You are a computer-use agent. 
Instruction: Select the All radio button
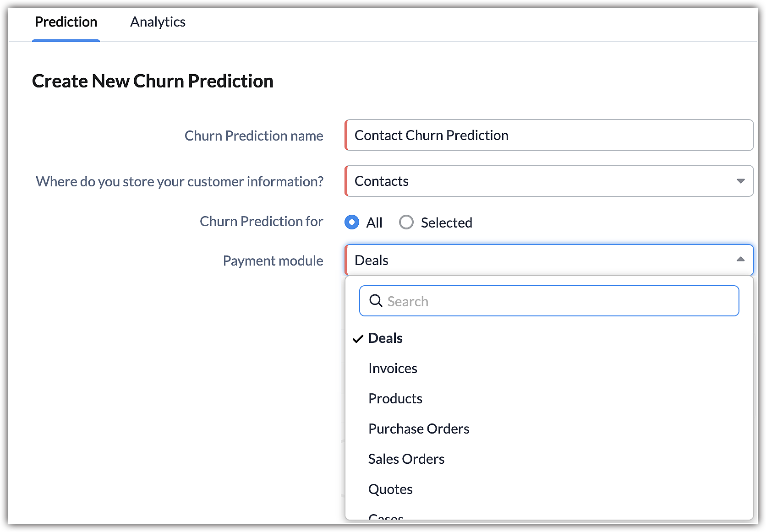click(352, 223)
